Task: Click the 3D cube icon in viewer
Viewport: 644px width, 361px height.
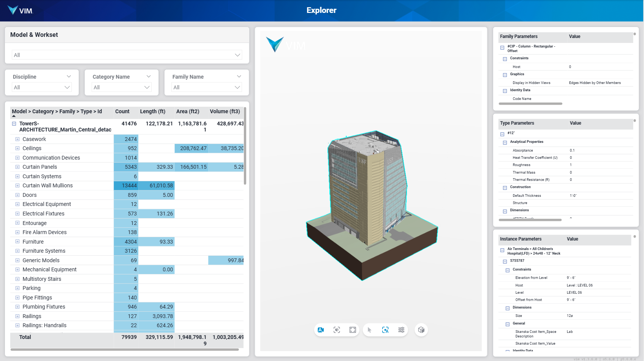Action: coord(421,330)
